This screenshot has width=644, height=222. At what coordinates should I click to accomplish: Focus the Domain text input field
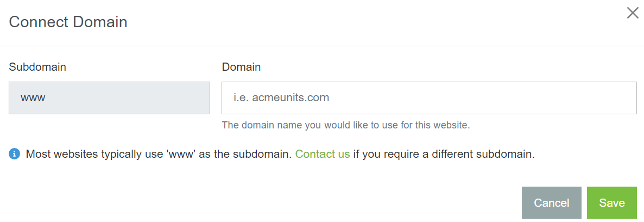click(429, 98)
